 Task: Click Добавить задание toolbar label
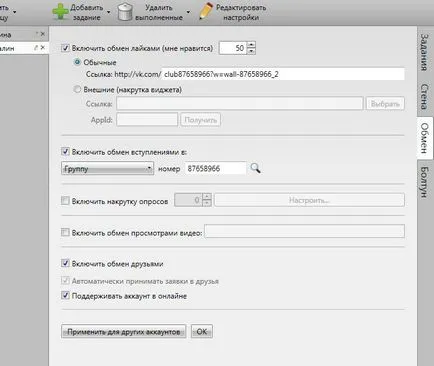[87, 12]
